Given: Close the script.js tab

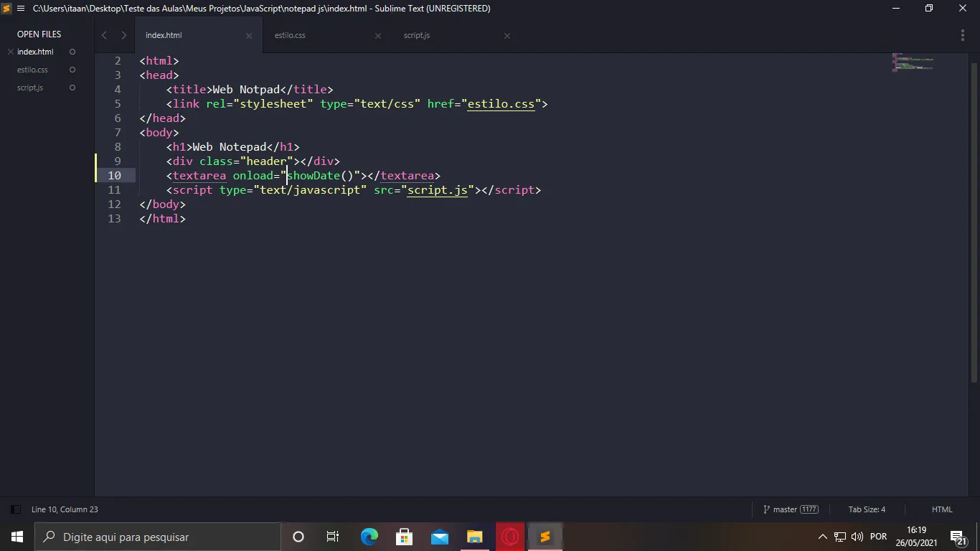Looking at the screenshot, I should tap(507, 36).
